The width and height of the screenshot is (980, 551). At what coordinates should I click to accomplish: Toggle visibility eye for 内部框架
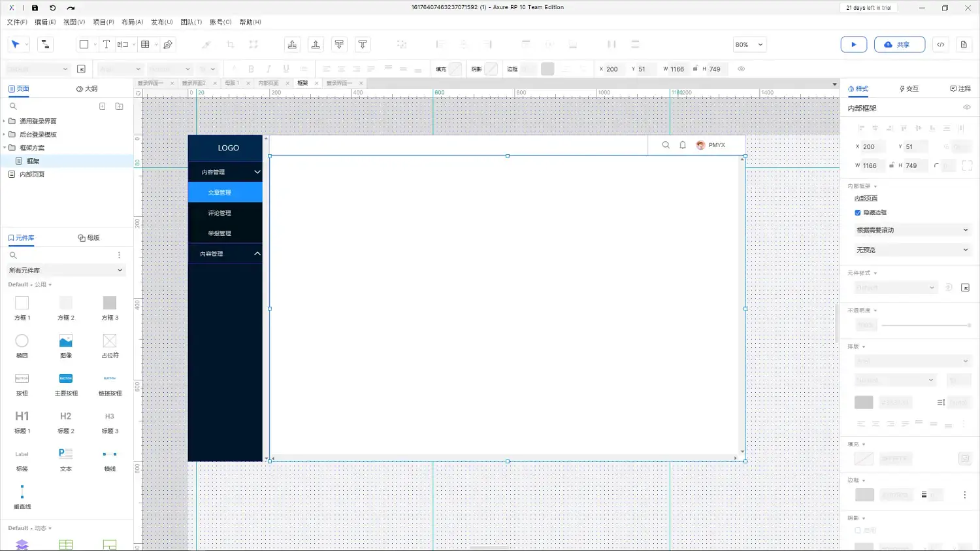pos(966,108)
